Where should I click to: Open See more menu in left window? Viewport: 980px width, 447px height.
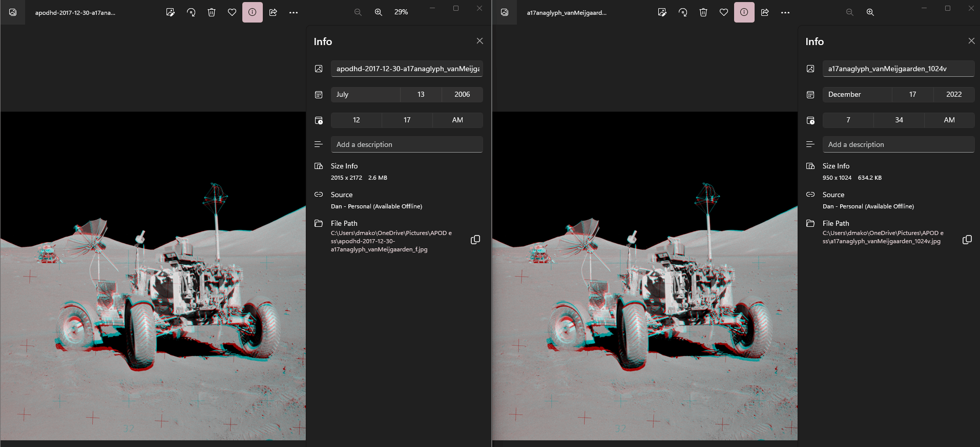tap(294, 12)
